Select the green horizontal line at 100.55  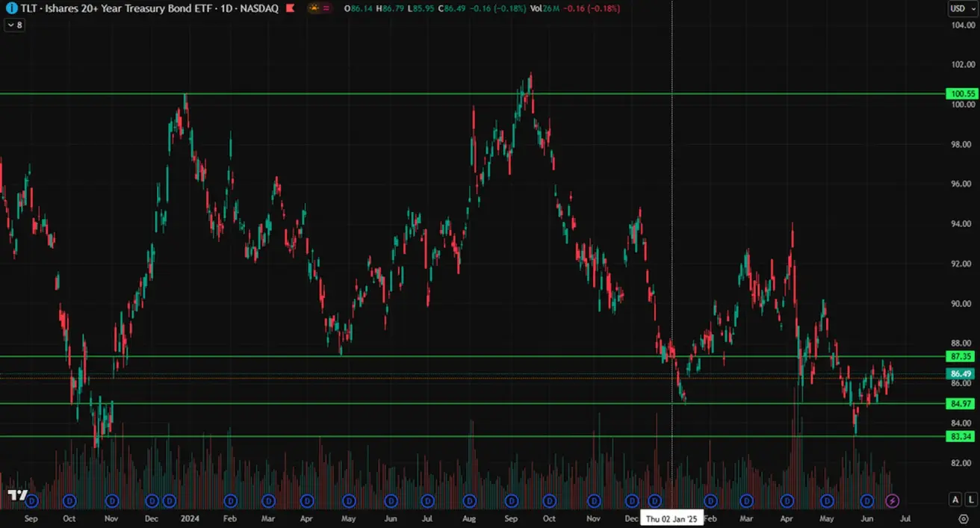(472, 94)
